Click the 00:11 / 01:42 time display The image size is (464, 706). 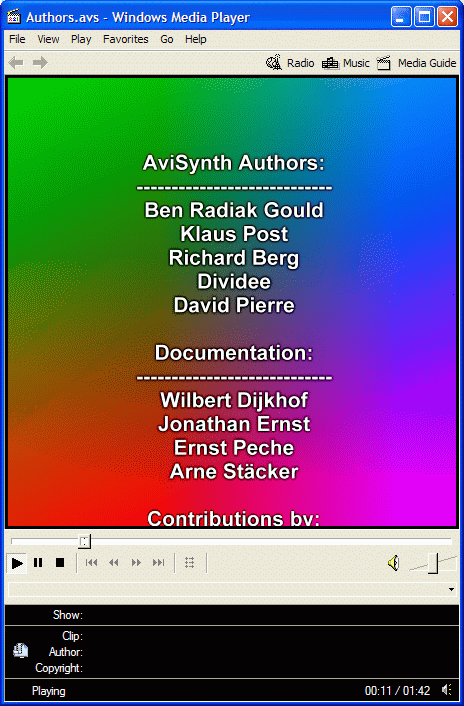397,691
